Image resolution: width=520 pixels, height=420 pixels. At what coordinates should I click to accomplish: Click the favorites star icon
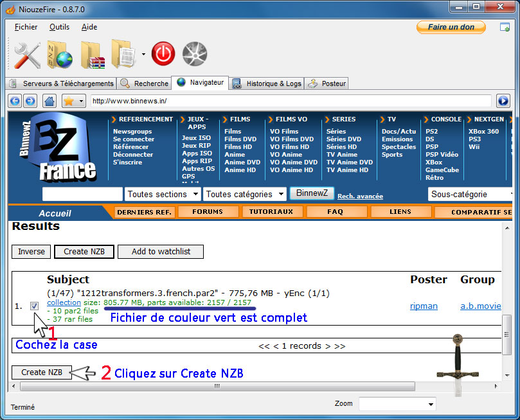click(69, 101)
